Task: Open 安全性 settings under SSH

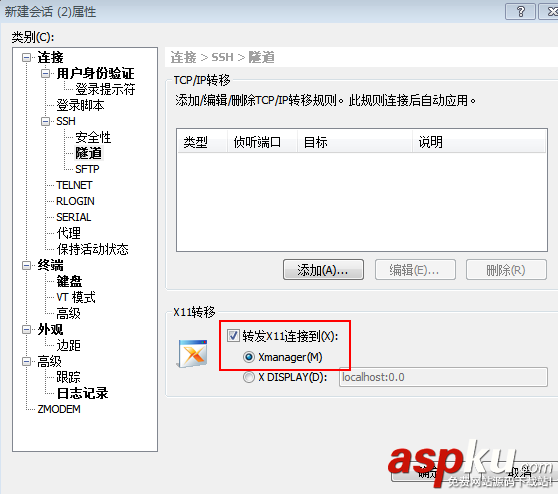Action: 93,137
